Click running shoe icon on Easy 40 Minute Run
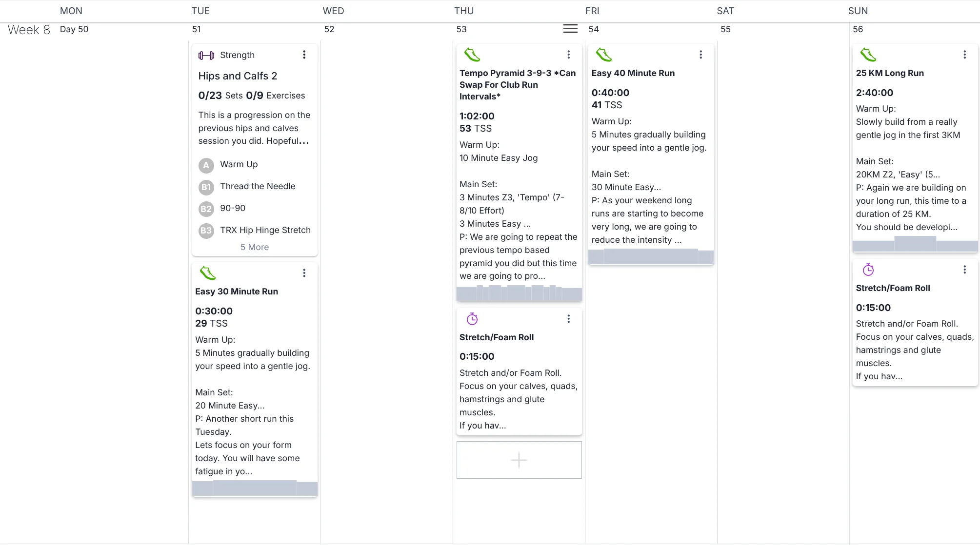Screen dimensions: 980x545 (604, 55)
